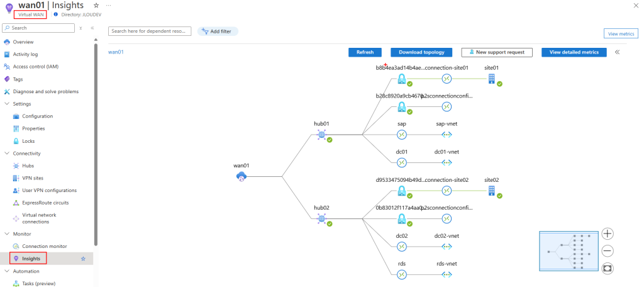The image size is (644, 287).
Task: Select the site01 VPN gateway lock icon
Action: (x=402, y=79)
